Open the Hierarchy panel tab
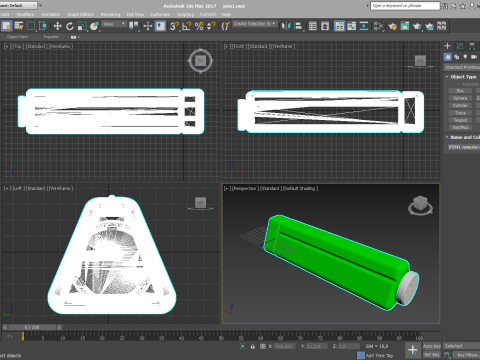Screen dimensions: 480x360 point(472,46)
